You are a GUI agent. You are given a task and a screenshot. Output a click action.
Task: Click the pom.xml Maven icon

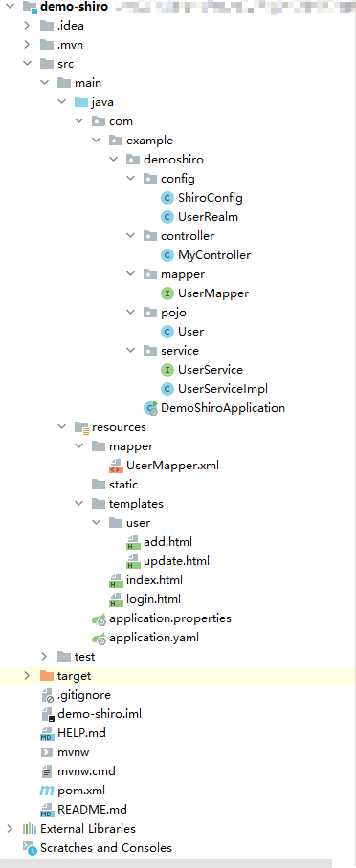47,791
